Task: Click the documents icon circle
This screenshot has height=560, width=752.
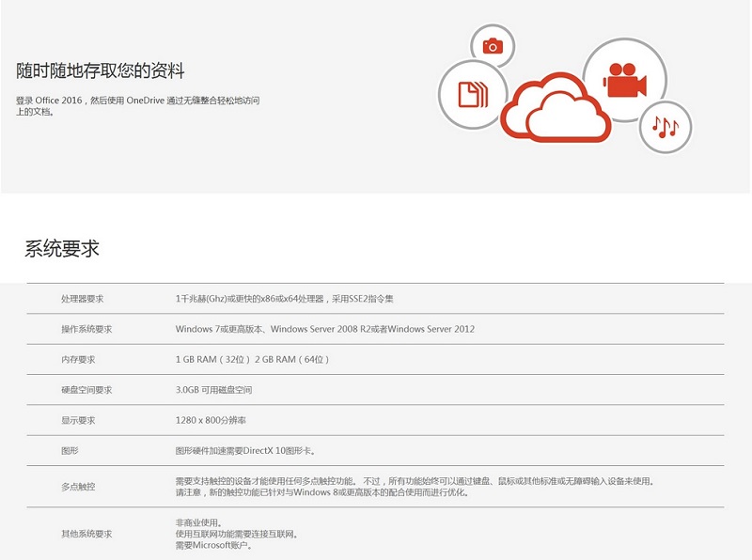Action: pos(471,94)
